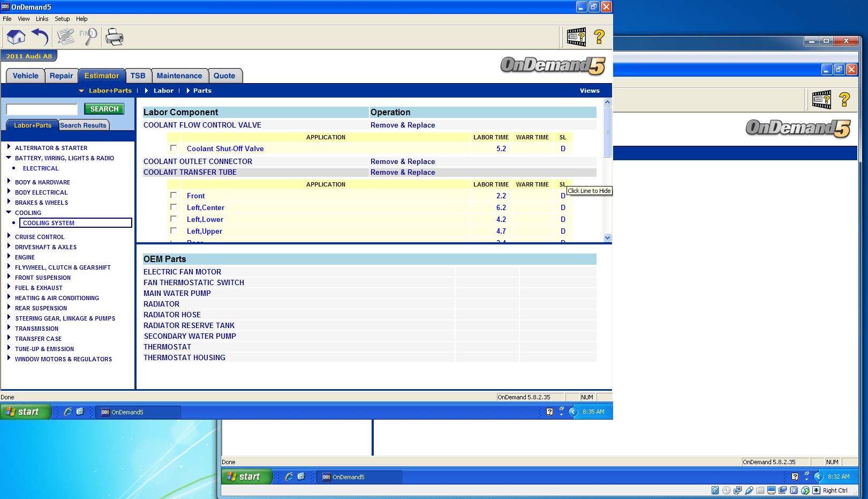Click the RADIATOR RESERVE TANK part link
Image resolution: width=868 pixels, height=499 pixels.
pos(189,325)
